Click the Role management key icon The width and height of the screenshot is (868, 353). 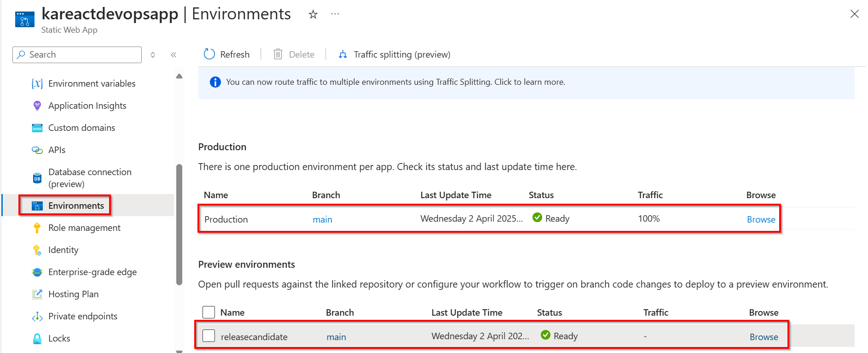[x=37, y=228]
